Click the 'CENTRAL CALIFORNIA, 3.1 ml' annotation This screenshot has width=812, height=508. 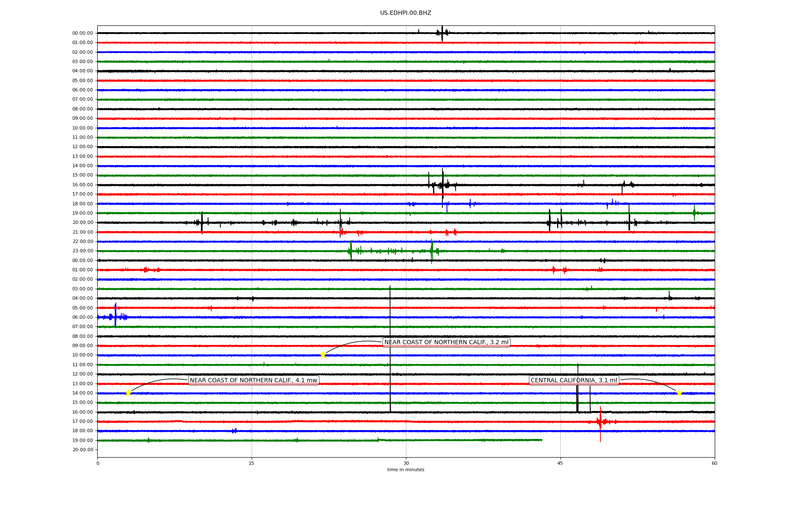574,380
